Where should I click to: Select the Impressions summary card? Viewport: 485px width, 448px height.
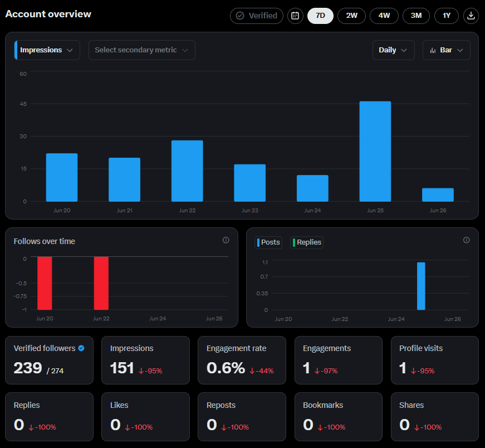tap(145, 360)
